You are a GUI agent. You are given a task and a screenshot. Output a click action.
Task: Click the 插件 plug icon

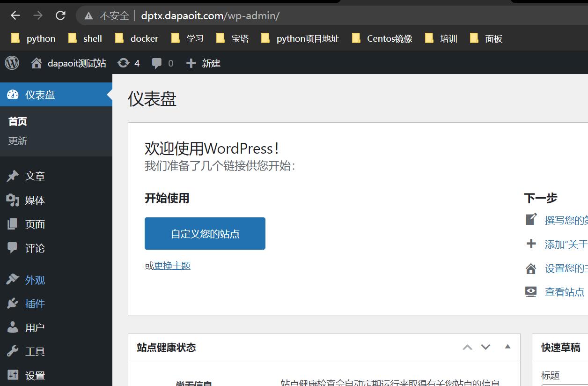point(13,304)
